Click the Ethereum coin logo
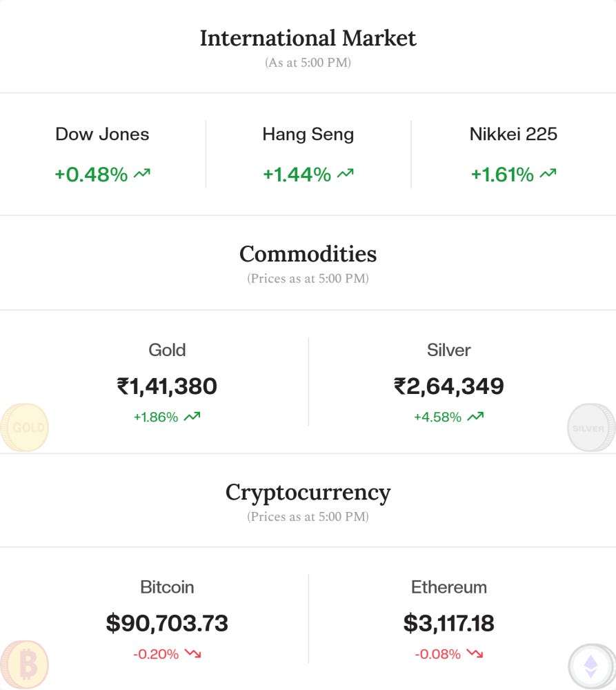 [591, 667]
